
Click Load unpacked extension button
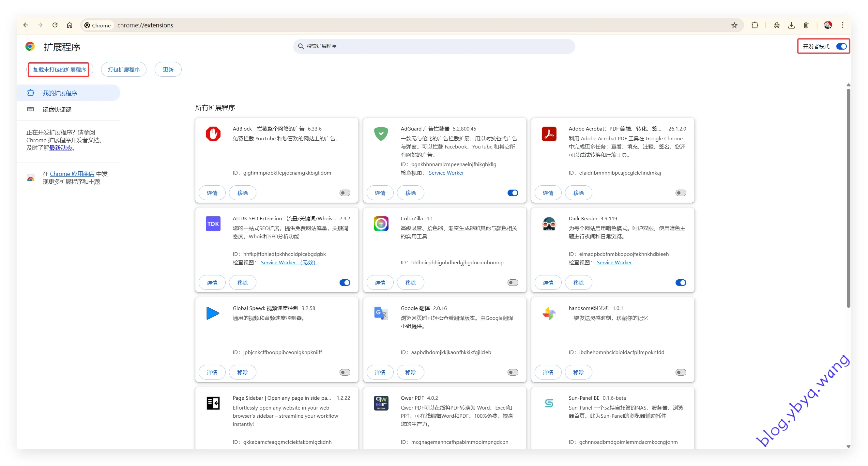(59, 70)
